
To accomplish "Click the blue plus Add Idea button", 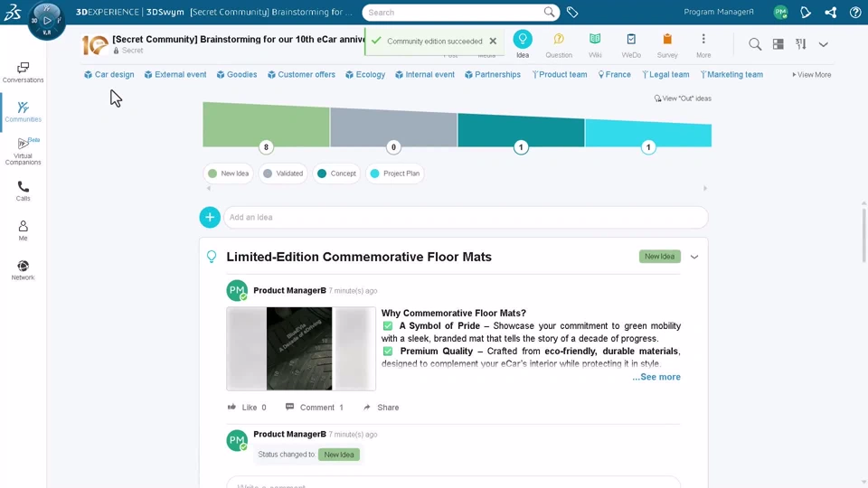I will click(210, 218).
